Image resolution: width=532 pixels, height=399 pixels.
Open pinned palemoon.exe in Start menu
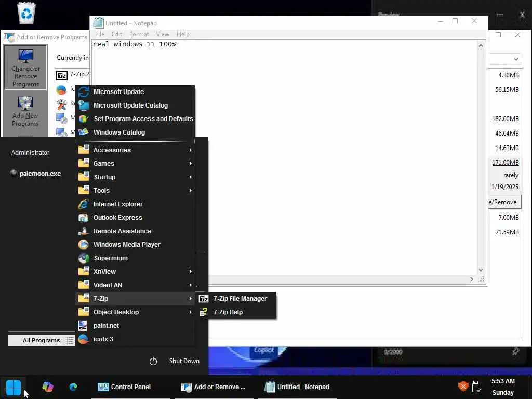tap(36, 174)
